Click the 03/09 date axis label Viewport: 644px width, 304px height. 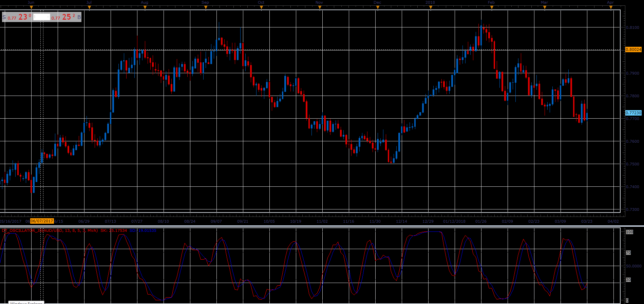[560, 221]
